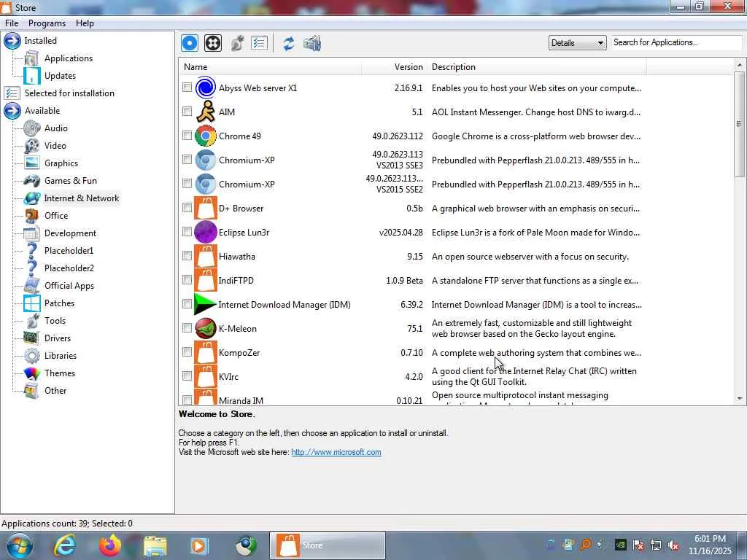Open the Games & Fun category
747x560 pixels.
71,181
